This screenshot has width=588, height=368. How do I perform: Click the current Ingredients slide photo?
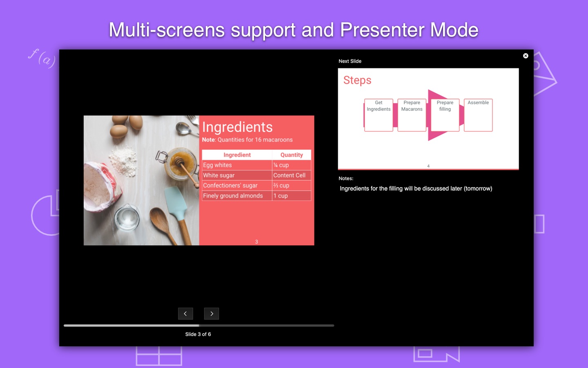pyautogui.click(x=141, y=180)
